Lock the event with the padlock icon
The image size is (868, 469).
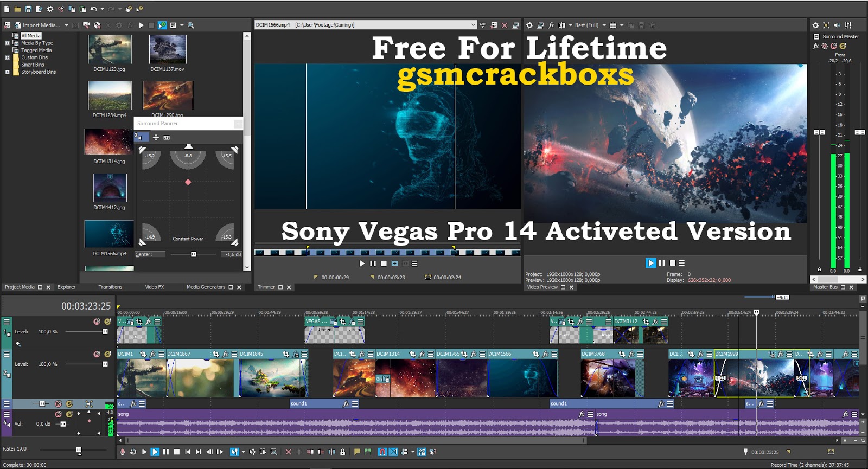click(x=343, y=452)
